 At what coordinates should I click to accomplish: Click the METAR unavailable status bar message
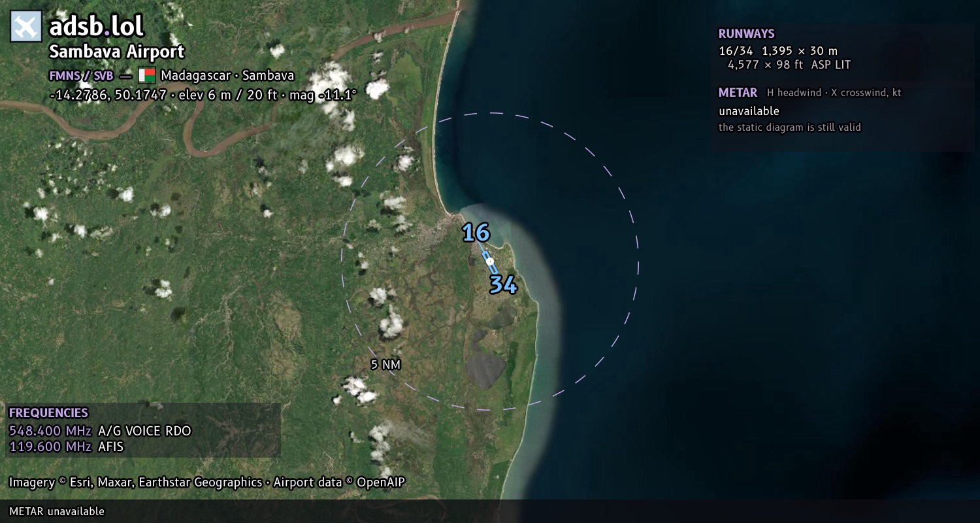tap(57, 511)
